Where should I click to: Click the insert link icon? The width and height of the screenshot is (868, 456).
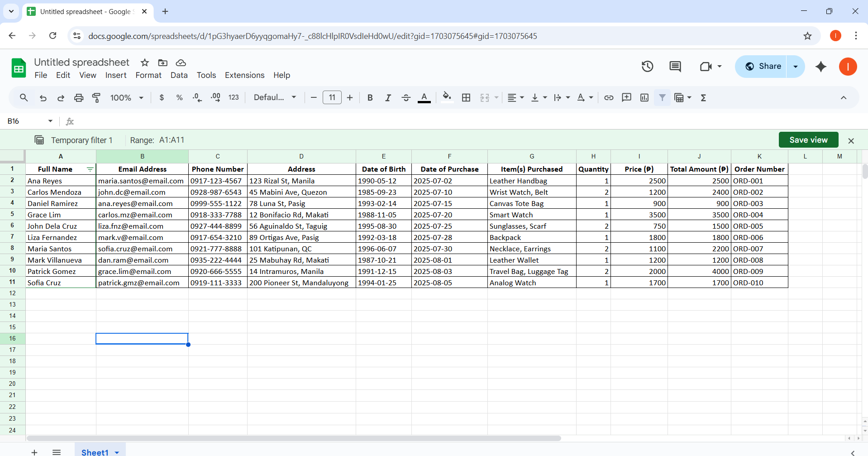(609, 98)
